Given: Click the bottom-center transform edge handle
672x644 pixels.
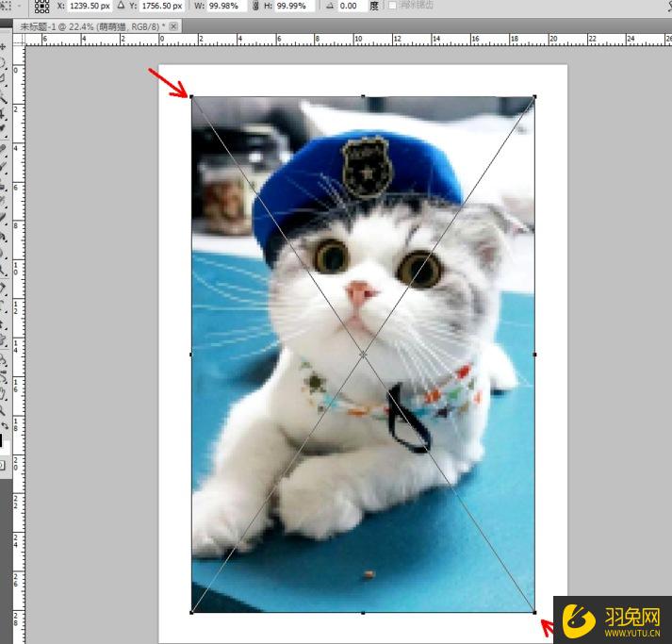Looking at the screenshot, I should (363, 613).
